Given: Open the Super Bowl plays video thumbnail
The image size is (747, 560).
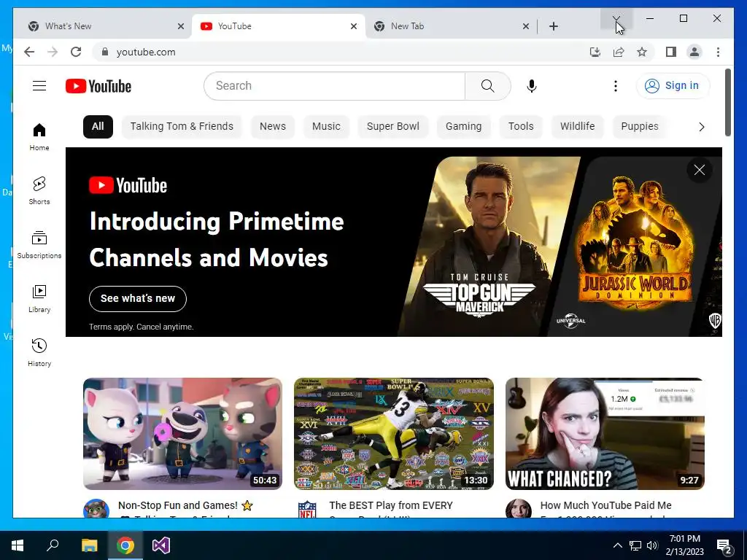Looking at the screenshot, I should tap(393, 434).
